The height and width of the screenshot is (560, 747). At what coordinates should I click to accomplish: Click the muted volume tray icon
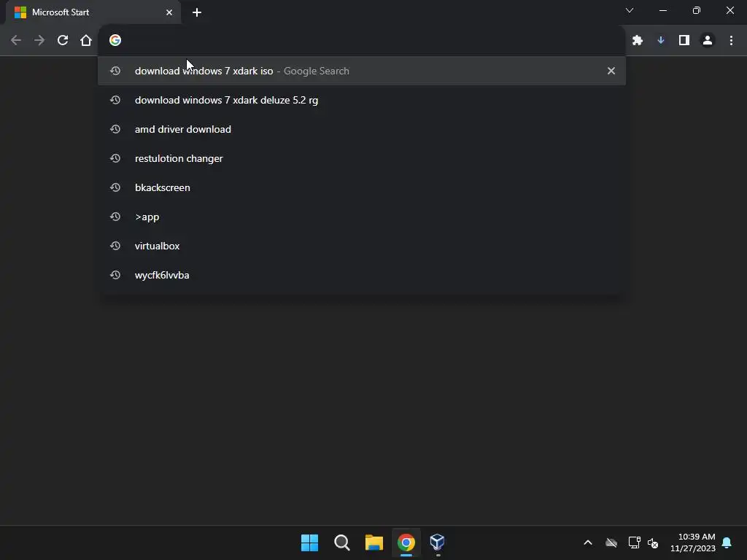653,542
